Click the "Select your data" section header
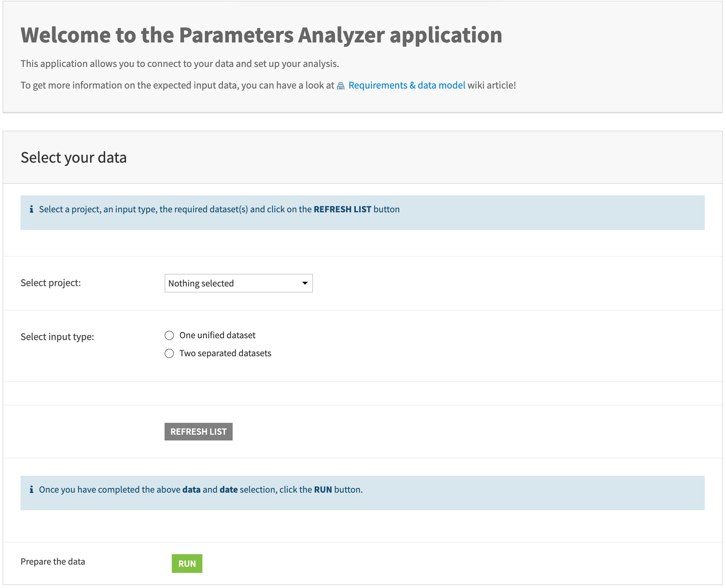726x588 pixels. click(x=73, y=158)
